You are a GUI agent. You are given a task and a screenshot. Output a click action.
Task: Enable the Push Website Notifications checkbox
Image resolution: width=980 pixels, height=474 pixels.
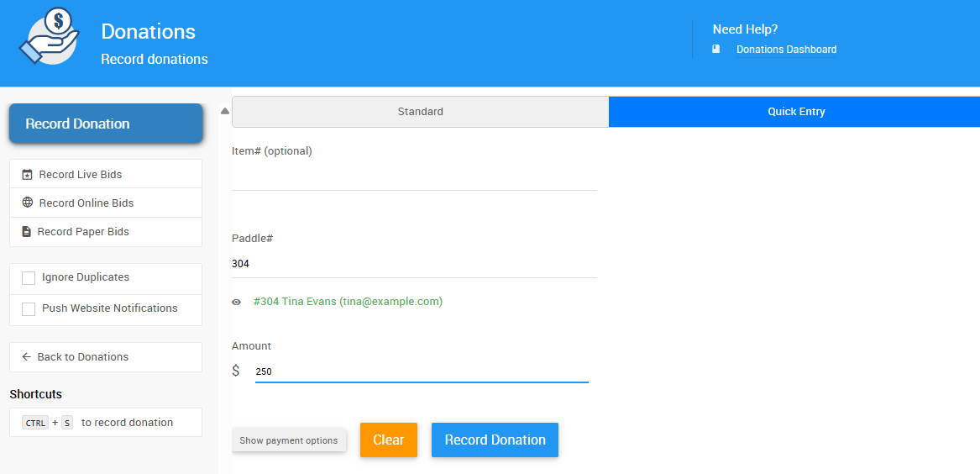[x=28, y=309]
